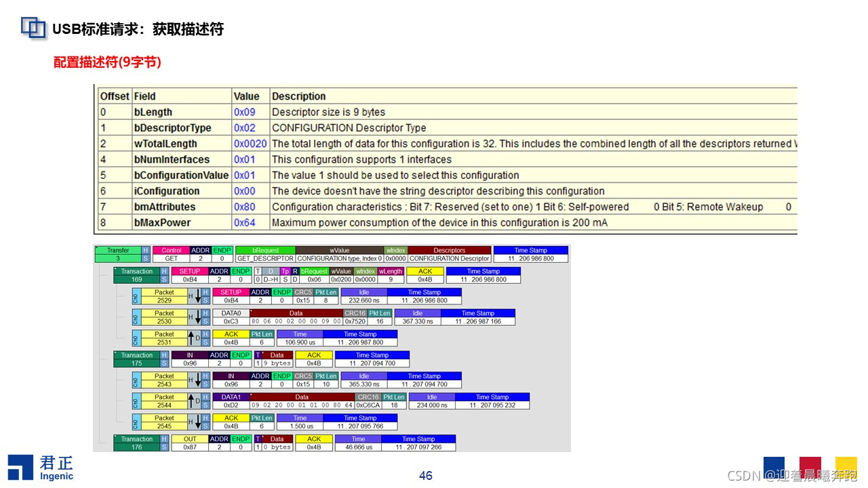Click data bytes '80 06 00 02 00 00 09 00'

296,321
